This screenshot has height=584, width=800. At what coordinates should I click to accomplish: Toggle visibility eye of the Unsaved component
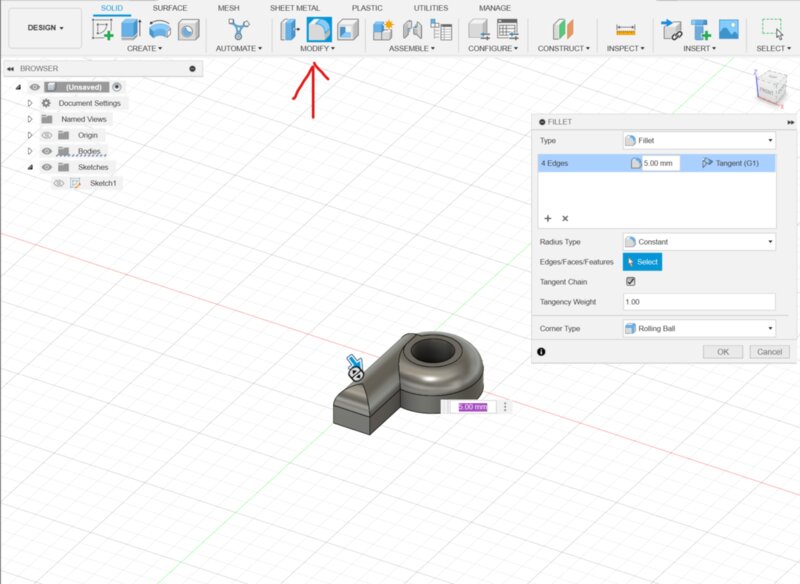pyautogui.click(x=35, y=87)
